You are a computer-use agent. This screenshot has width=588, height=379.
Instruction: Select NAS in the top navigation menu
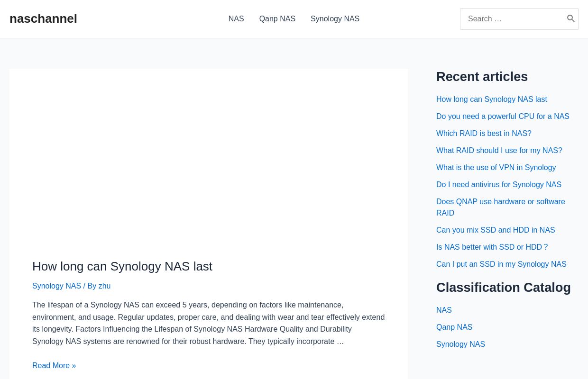[236, 19]
